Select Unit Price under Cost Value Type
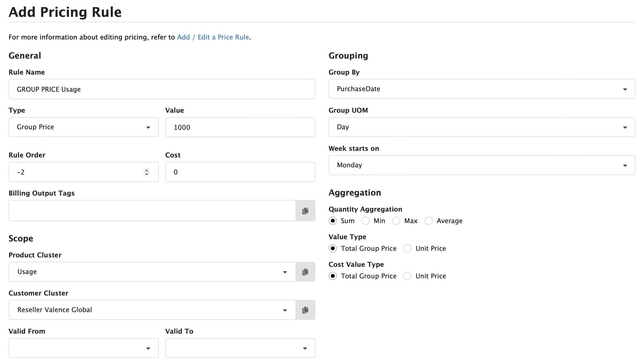 [x=407, y=276]
